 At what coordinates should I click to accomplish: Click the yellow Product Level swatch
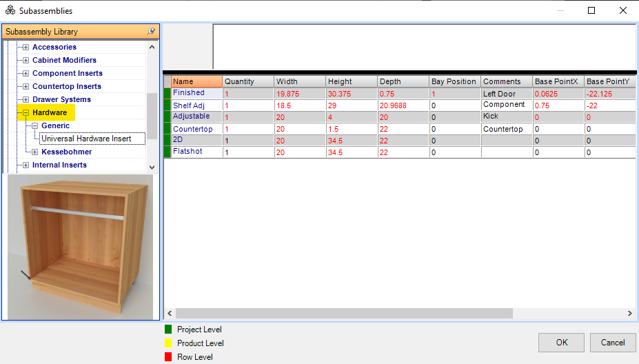click(x=169, y=343)
